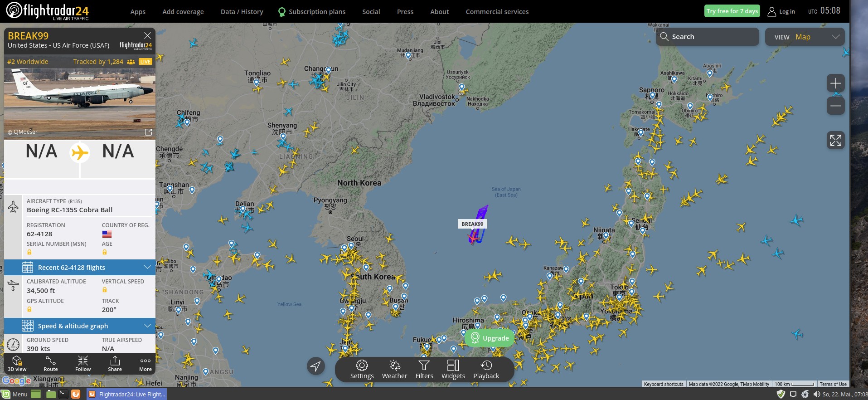Open the More options menu

(x=145, y=364)
